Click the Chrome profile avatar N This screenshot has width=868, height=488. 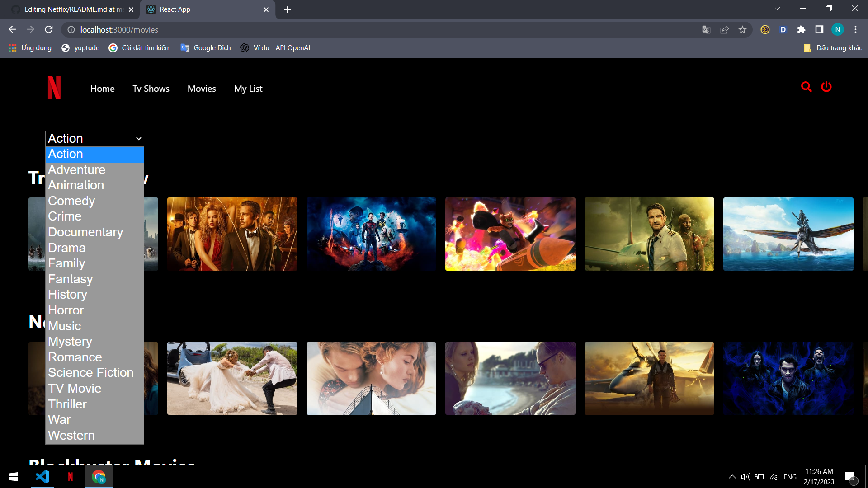point(838,29)
